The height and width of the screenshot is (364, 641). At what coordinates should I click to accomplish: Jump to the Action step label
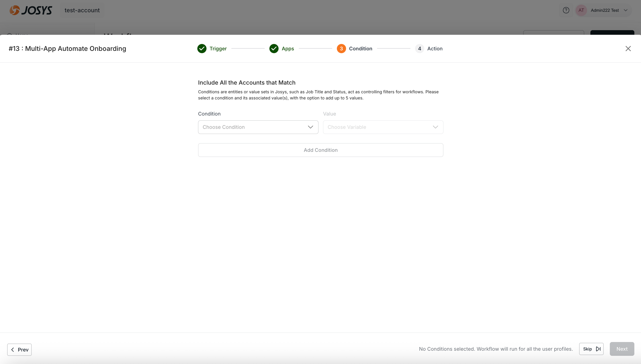coord(435,49)
